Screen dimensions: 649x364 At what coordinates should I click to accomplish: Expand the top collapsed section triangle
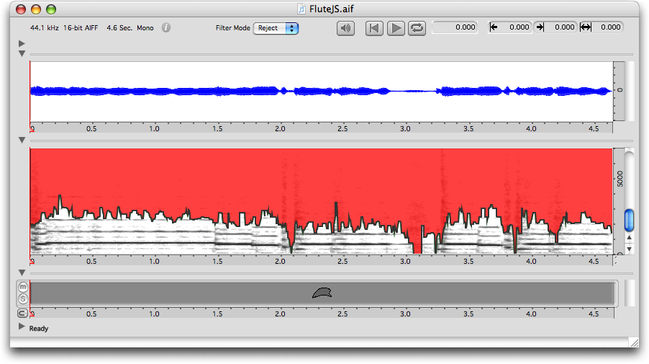point(22,43)
